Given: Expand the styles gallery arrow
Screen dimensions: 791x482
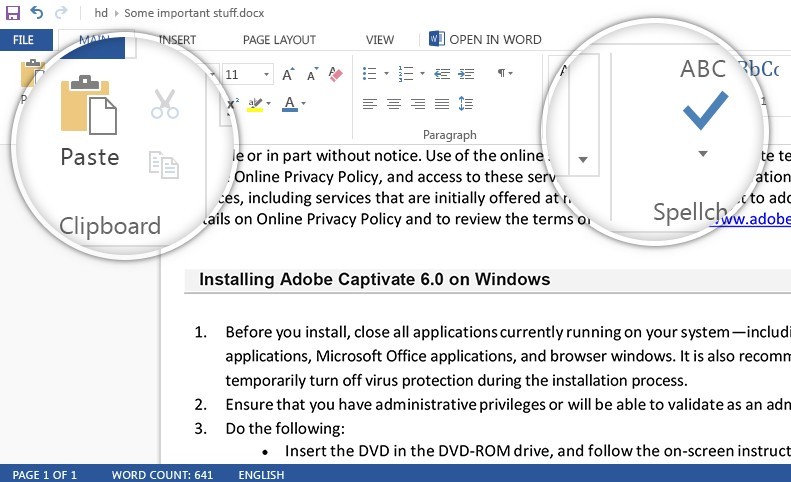Looking at the screenshot, I should click(x=583, y=159).
